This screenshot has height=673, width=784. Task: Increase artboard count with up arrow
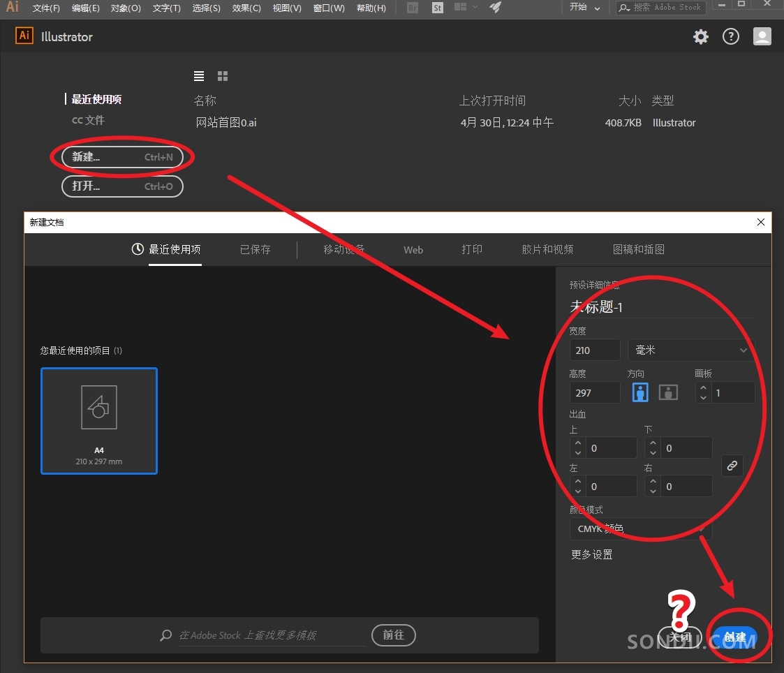click(x=704, y=387)
